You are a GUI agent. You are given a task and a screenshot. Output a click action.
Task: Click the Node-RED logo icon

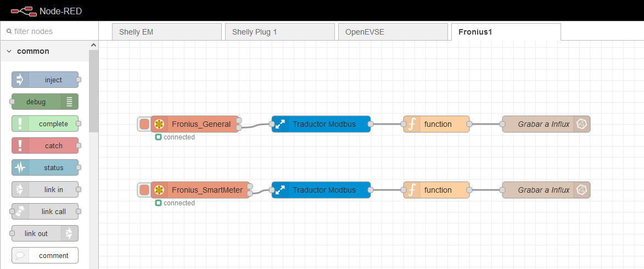coord(24,10)
